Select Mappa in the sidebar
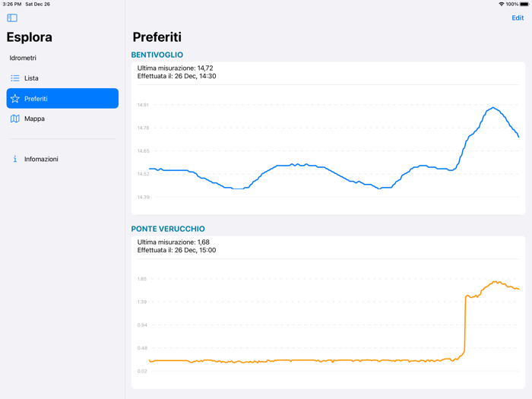This screenshot has height=399, width=532. point(35,119)
